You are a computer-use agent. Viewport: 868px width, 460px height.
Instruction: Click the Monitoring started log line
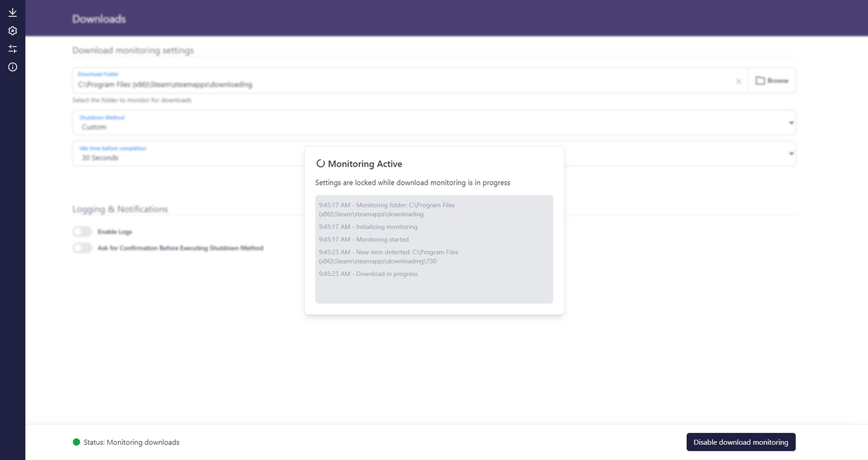(x=363, y=239)
